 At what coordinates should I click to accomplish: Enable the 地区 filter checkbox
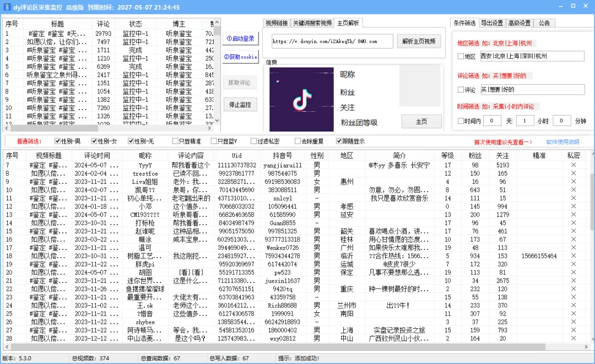[x=461, y=56]
